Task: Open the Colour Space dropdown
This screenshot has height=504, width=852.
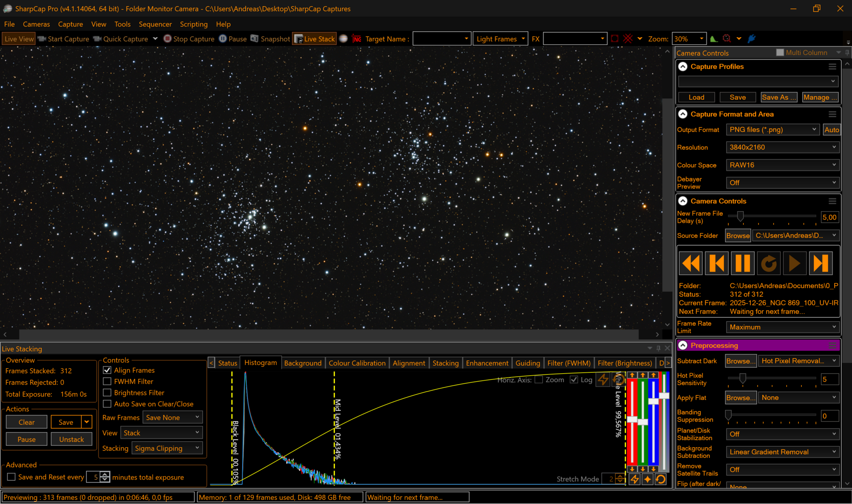Action: [782, 165]
